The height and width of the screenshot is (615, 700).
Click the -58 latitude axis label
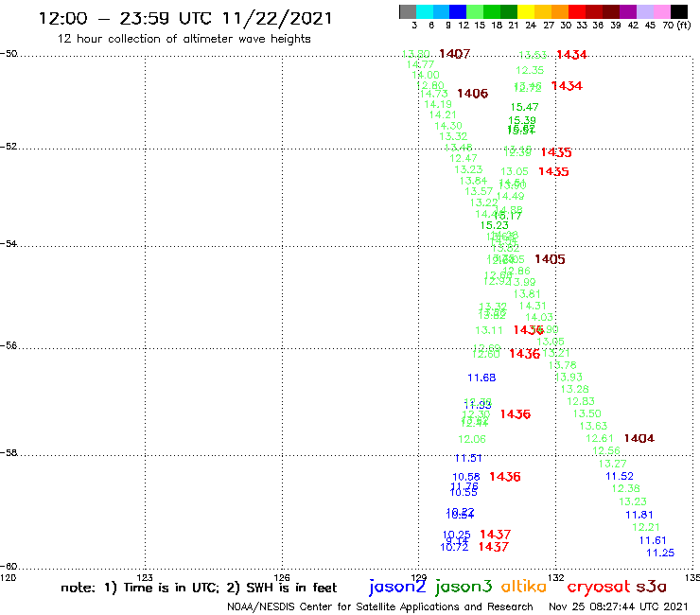click(9, 453)
